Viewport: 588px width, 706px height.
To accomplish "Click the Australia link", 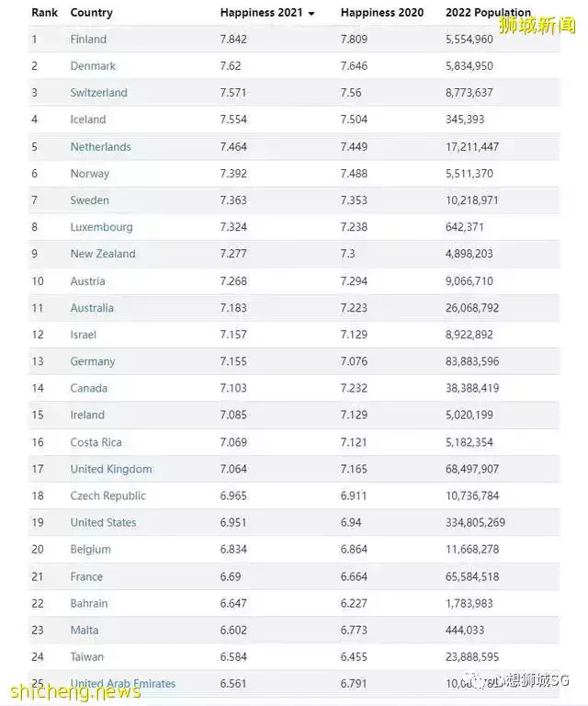I will (92, 308).
